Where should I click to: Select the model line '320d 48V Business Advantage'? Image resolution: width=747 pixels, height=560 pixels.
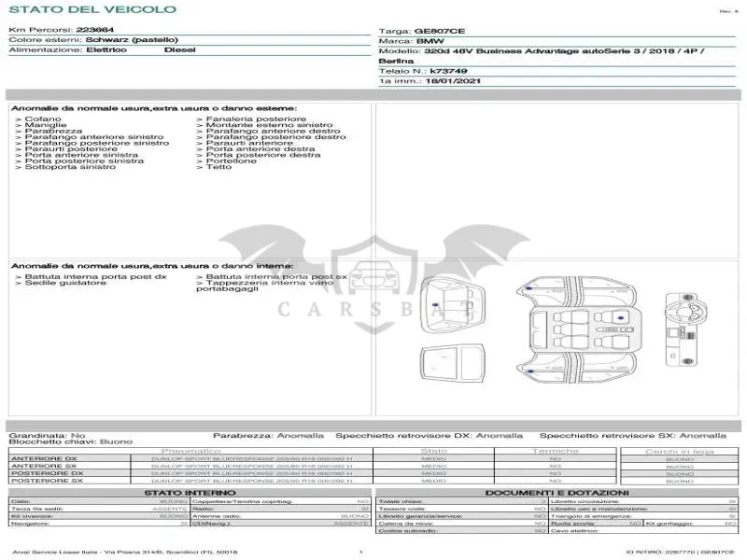(x=500, y=51)
